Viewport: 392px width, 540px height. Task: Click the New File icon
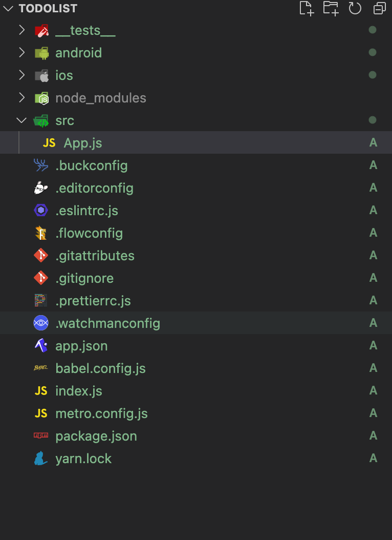[306, 8]
